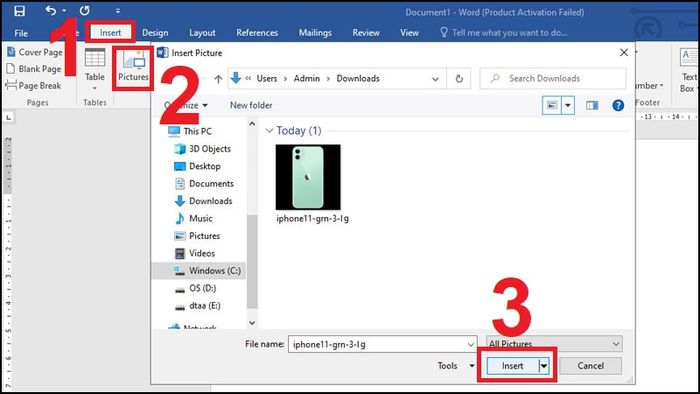Click the Save icon in the title bar
This screenshot has height=394, width=700.
[19, 11]
